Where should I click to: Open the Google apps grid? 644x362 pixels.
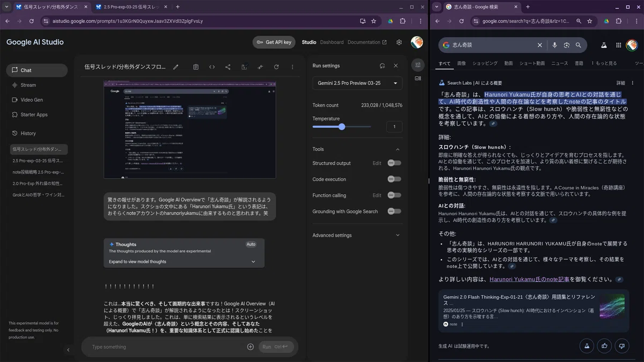point(618,46)
